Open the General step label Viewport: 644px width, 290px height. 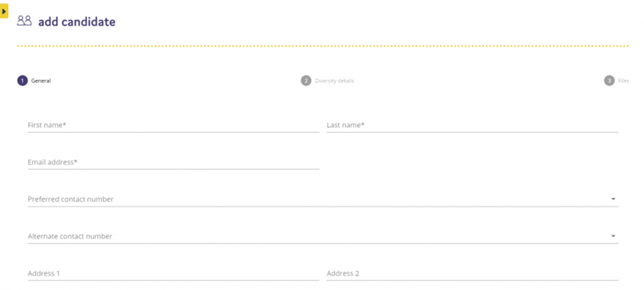pos(41,81)
